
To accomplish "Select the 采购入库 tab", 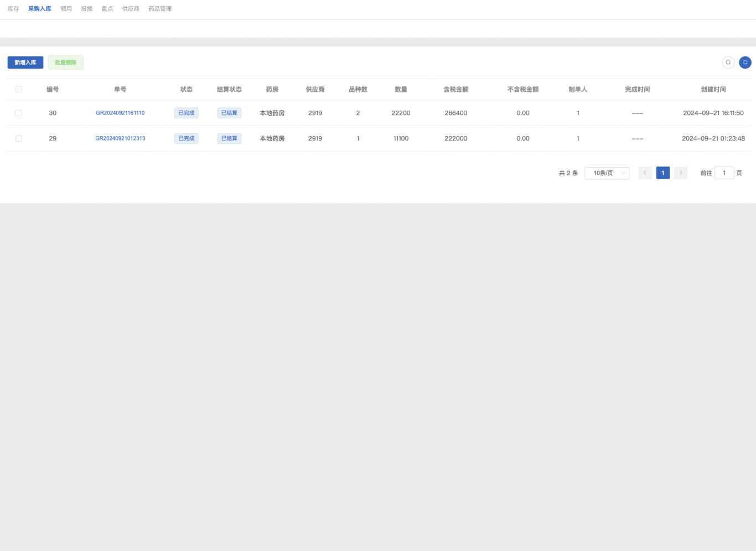I will tap(40, 9).
